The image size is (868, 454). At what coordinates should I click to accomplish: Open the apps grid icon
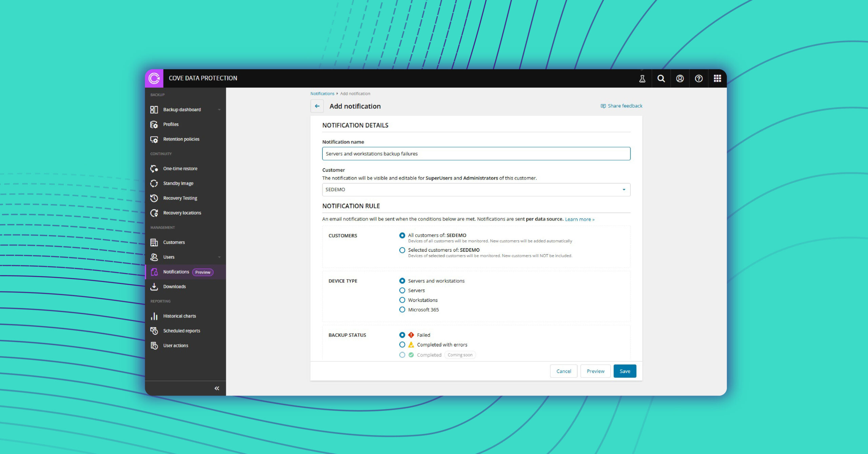click(717, 79)
